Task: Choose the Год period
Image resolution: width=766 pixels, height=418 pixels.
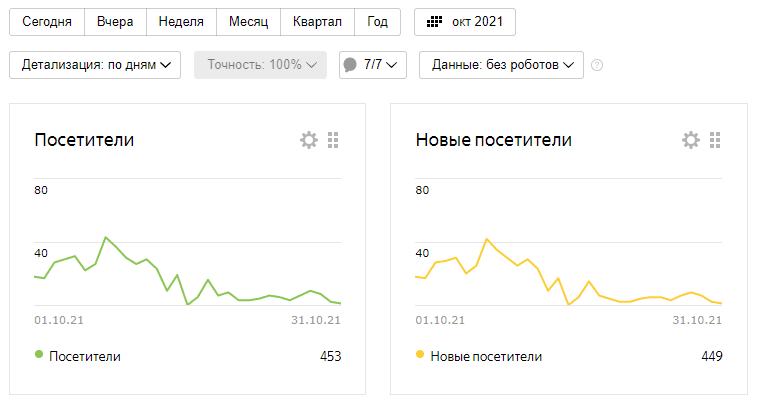Action: [378, 21]
